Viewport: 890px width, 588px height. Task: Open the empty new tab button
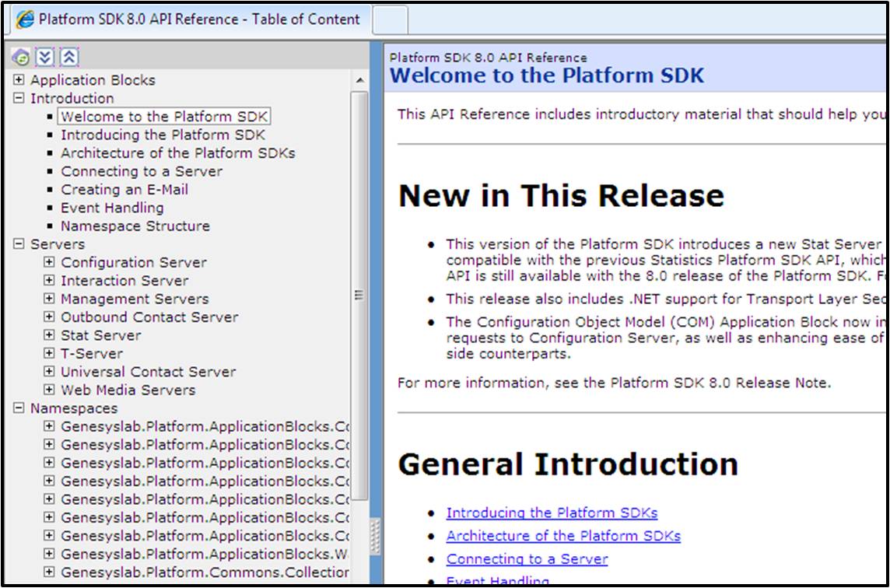pyautogui.click(x=390, y=20)
